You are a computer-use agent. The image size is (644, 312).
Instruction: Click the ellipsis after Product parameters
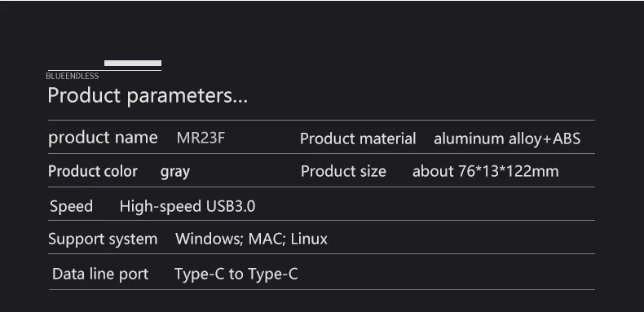(240, 100)
